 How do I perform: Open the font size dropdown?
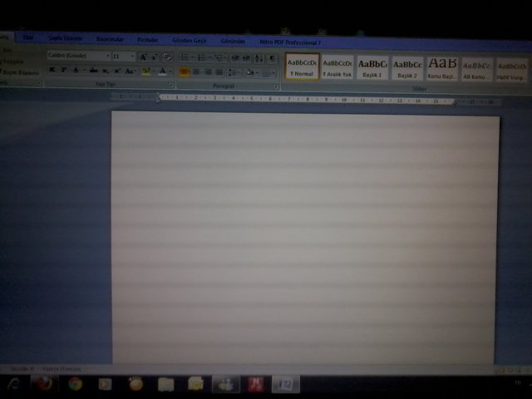point(132,57)
